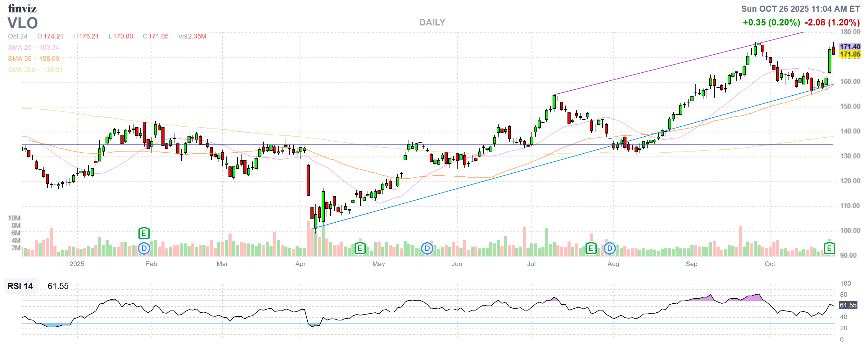Screen dimensions: 868x349
Task: Click the Apr label on time axis
Action: pos(300,264)
